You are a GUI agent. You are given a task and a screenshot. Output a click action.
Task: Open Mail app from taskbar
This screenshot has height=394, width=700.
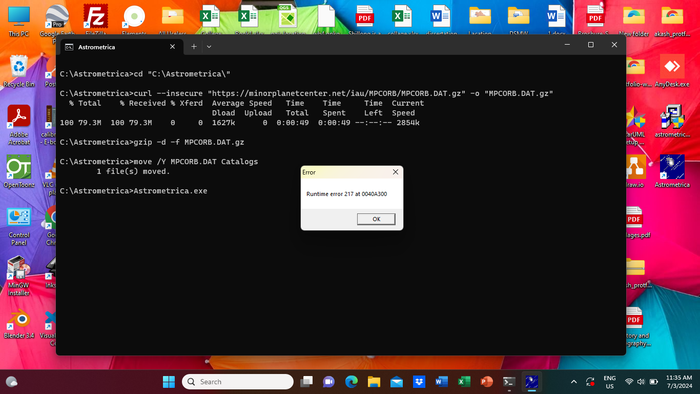click(x=396, y=382)
